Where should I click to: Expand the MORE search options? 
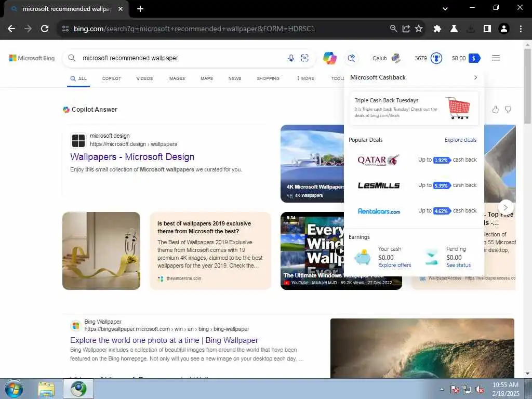[305, 78]
